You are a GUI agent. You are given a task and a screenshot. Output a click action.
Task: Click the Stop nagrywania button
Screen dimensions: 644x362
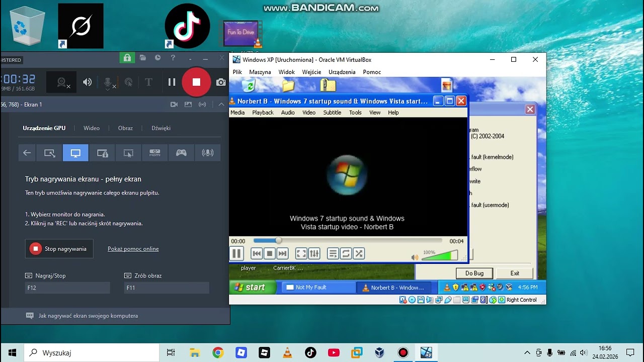pyautogui.click(x=59, y=249)
